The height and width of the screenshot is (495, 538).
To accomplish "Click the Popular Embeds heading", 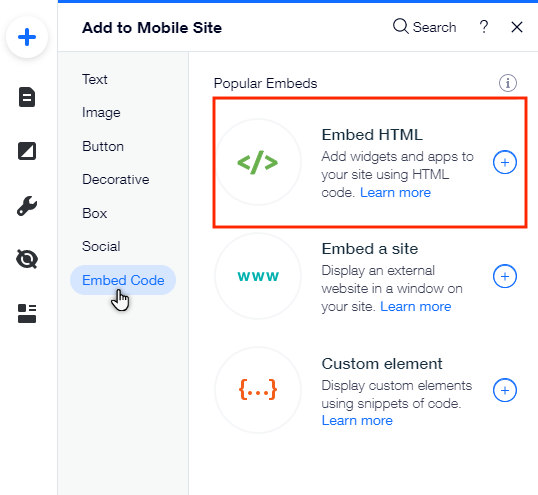I will [265, 83].
